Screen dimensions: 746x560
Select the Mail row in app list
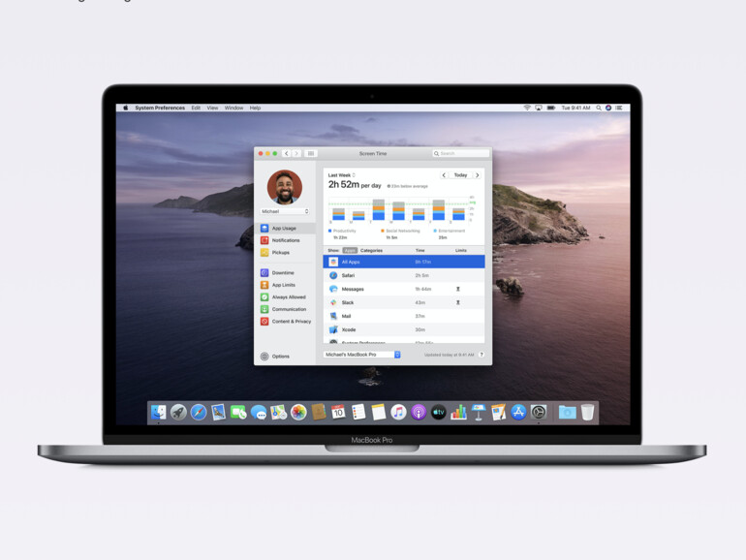(x=404, y=316)
